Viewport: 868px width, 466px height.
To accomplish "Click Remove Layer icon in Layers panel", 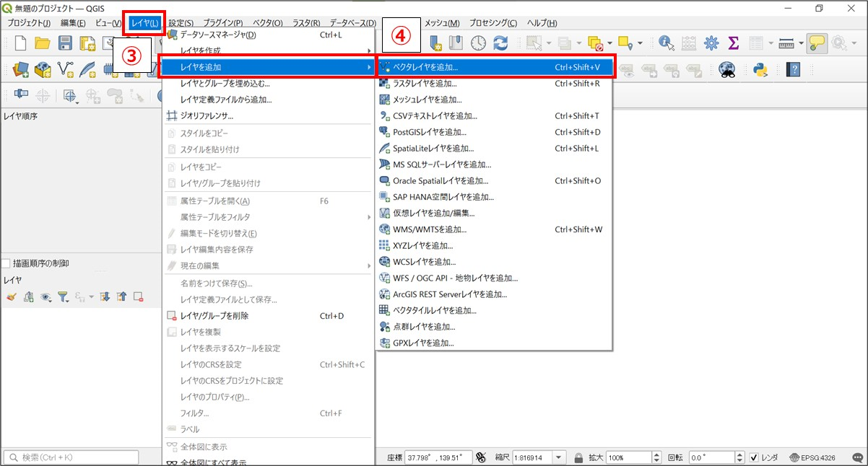I will [139, 296].
